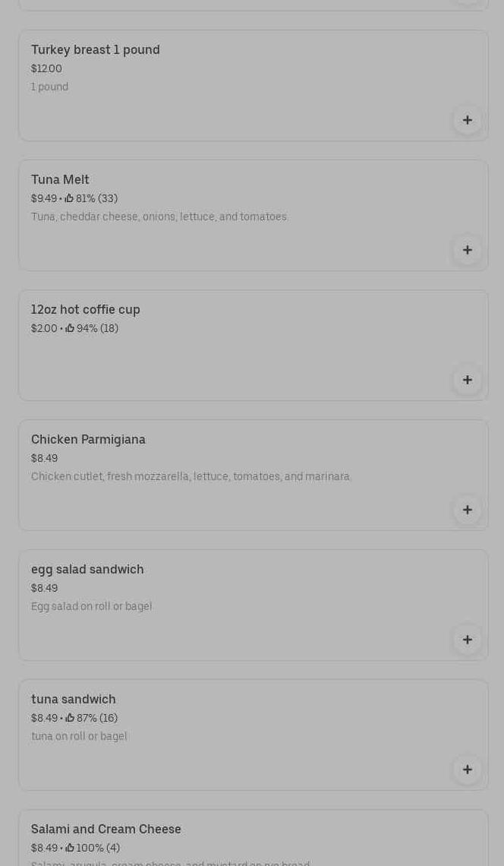Open the Tuna Melt item title
This screenshot has height=866, width=504.
(60, 180)
